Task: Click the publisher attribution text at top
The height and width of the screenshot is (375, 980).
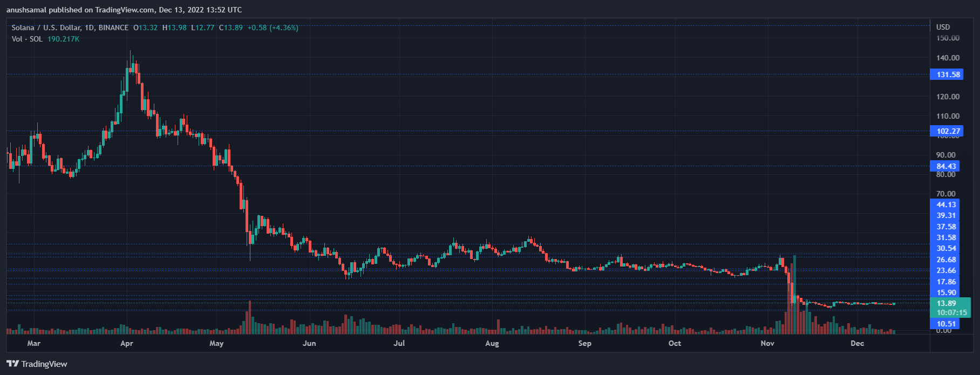Action: point(124,10)
